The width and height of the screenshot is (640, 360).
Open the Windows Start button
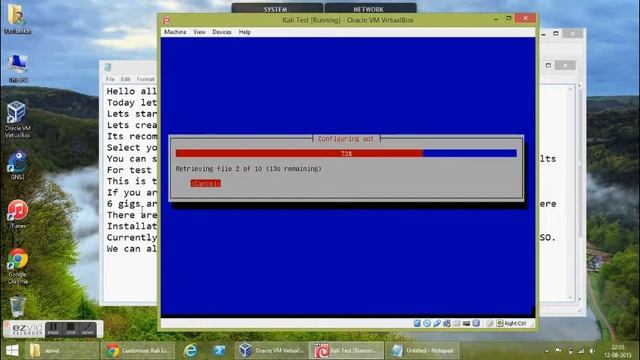(x=12, y=351)
